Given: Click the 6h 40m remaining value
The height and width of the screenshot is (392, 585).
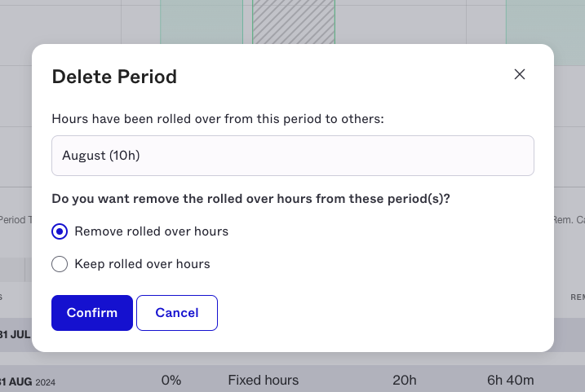Looking at the screenshot, I should [511, 380].
